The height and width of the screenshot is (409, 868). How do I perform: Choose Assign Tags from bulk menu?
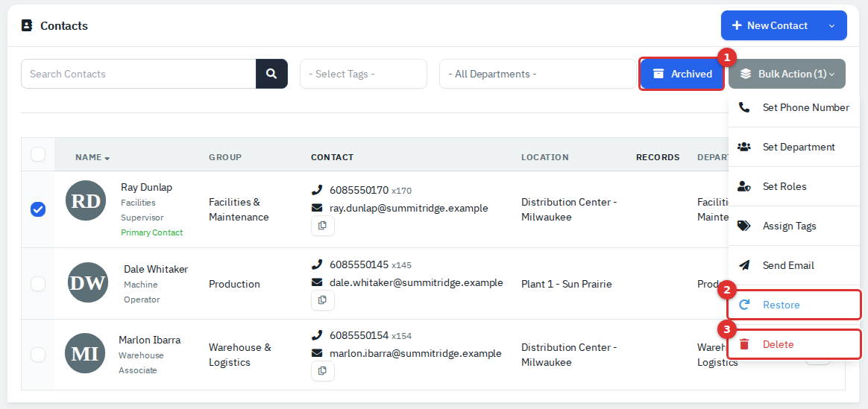pyautogui.click(x=794, y=226)
